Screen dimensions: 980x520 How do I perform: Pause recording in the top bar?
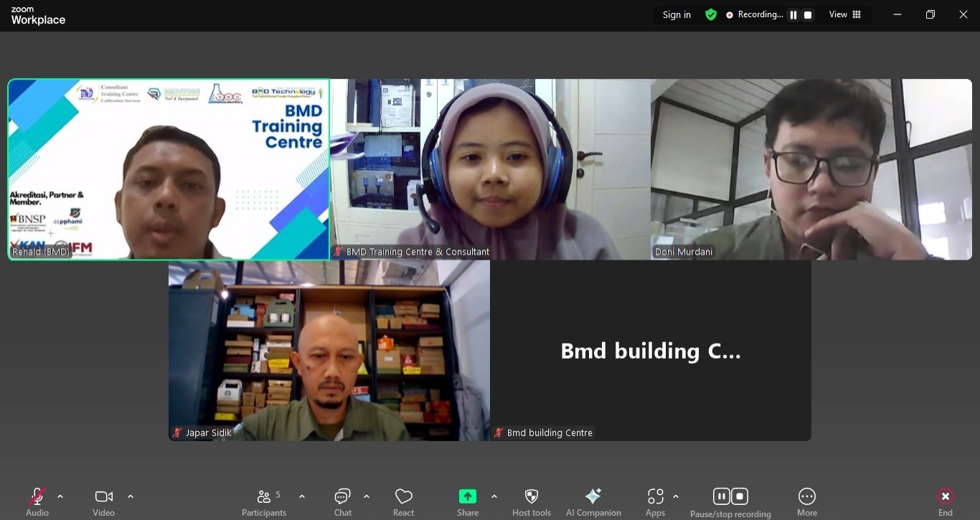793,15
